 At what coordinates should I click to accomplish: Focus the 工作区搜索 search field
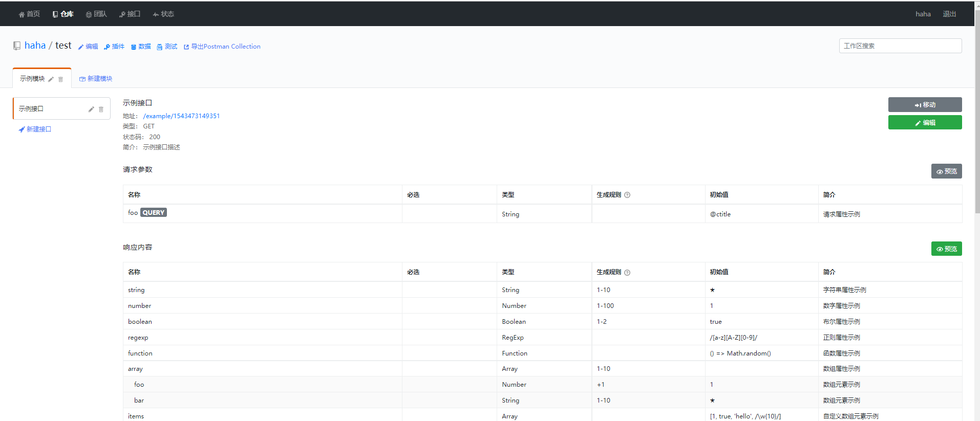coord(900,46)
